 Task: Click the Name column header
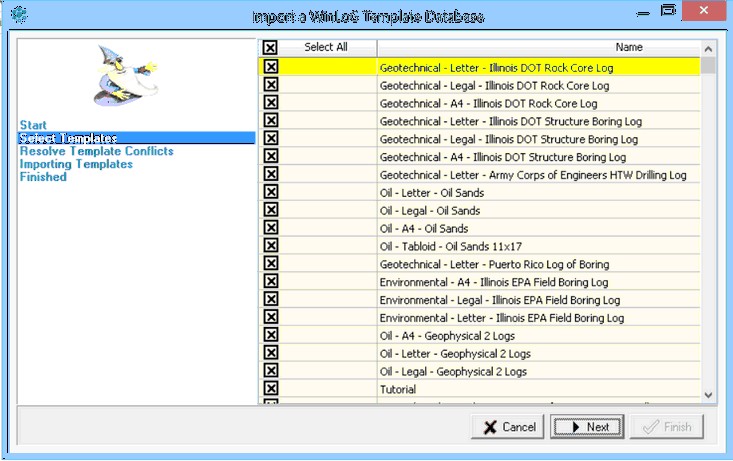point(629,47)
